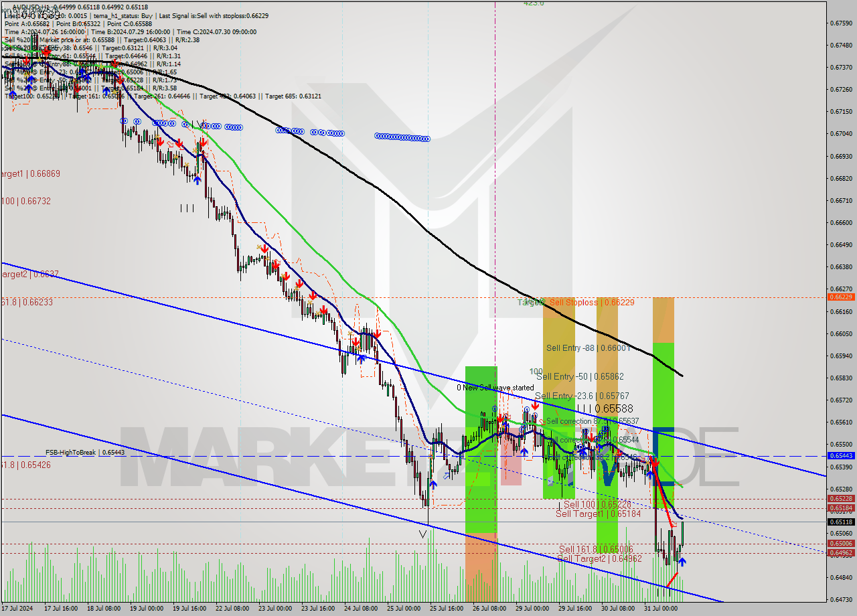Click the '| | | 0.65588' wave label

[605, 408]
